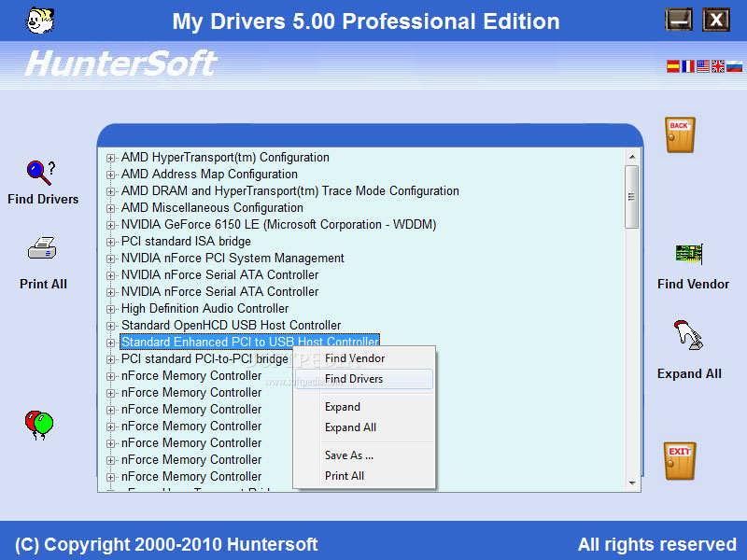The height and width of the screenshot is (560, 747).
Task: Expand PCI standard ISA bridge node
Action: pyautogui.click(x=110, y=242)
